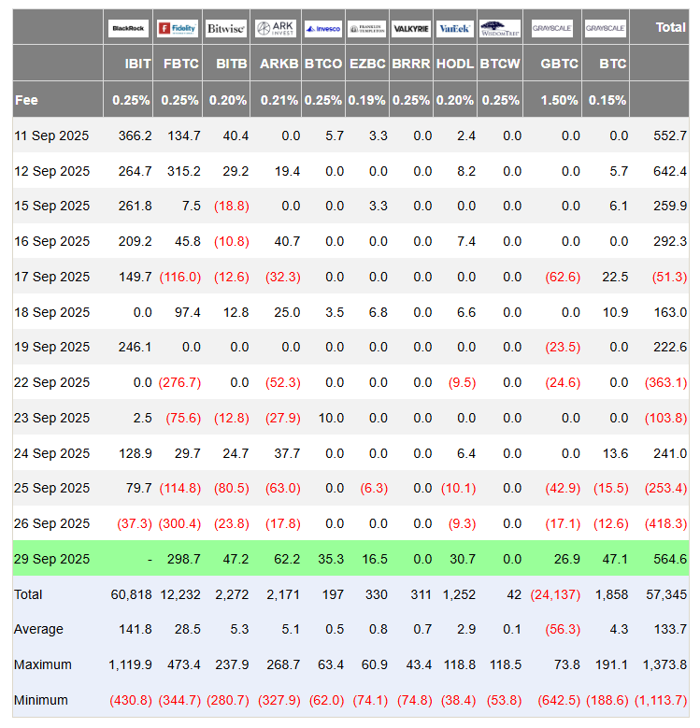The image size is (700, 728).
Task: Click the Fee row label
Action: [x=26, y=100]
